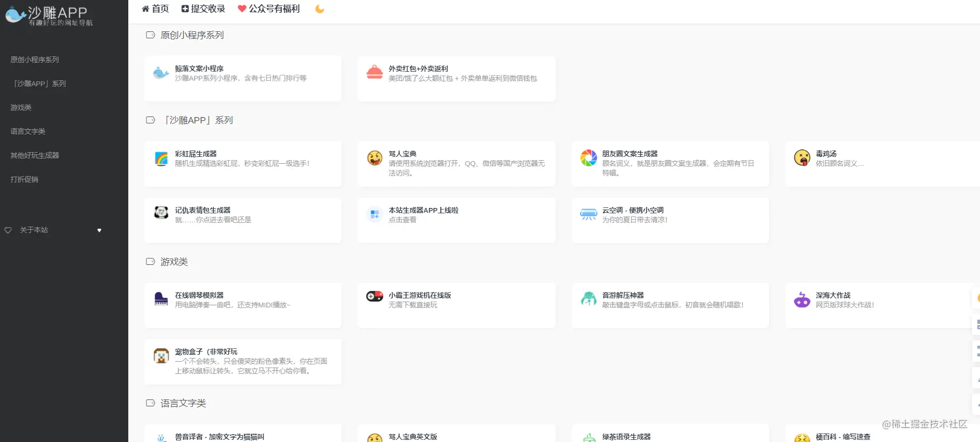Select 「沙雕APP」系列 in the sidebar

click(x=38, y=84)
